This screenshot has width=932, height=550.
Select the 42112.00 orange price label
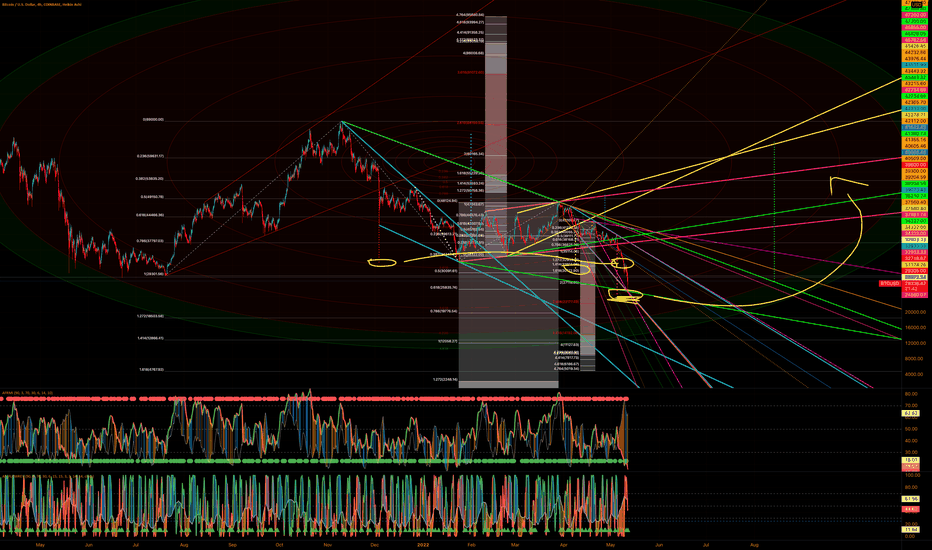[x=915, y=121]
